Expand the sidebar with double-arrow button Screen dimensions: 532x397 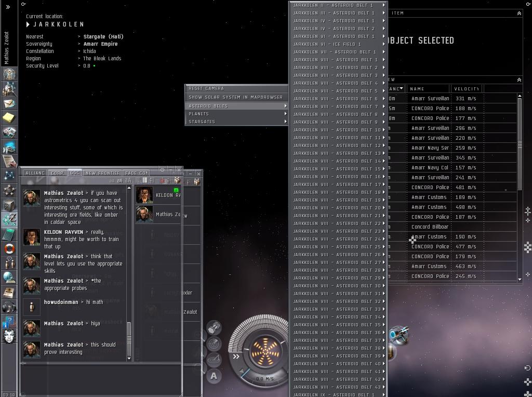(8, 7)
